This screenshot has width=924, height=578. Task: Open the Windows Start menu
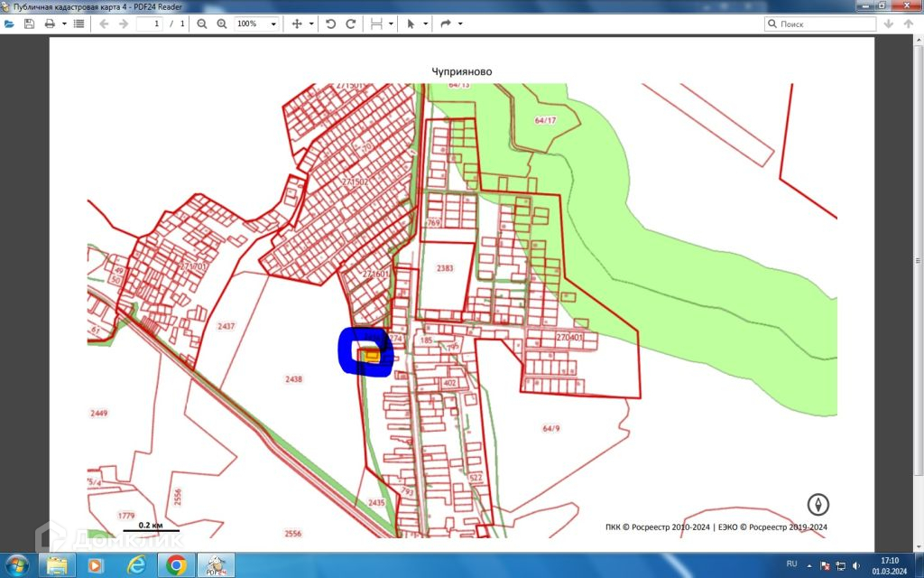[x=16, y=565]
